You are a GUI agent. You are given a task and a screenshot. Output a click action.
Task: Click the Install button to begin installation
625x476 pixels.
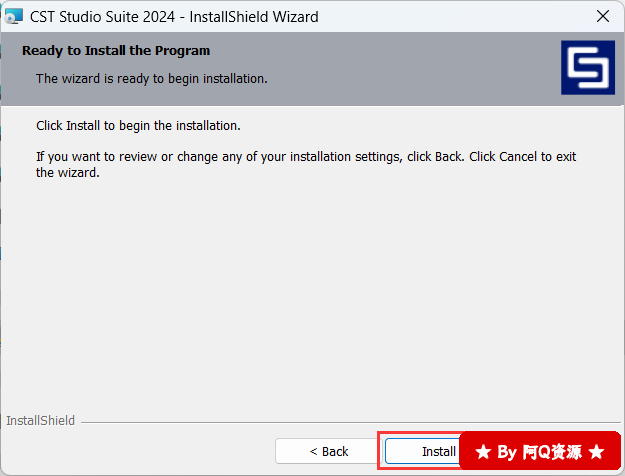[x=423, y=451]
